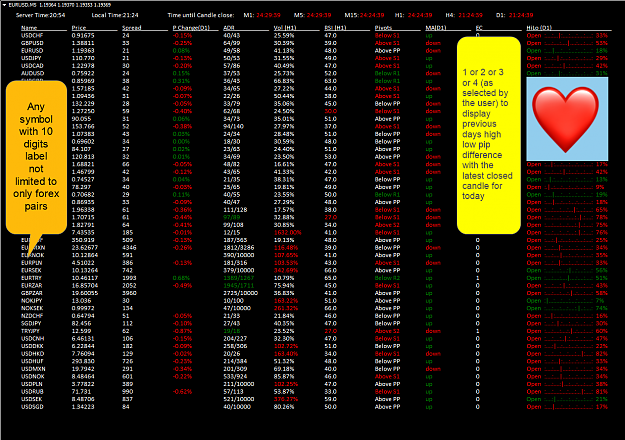Screen dimensions: 625x440
Task: Select the USDPLN symbol name
Action: click(32, 384)
